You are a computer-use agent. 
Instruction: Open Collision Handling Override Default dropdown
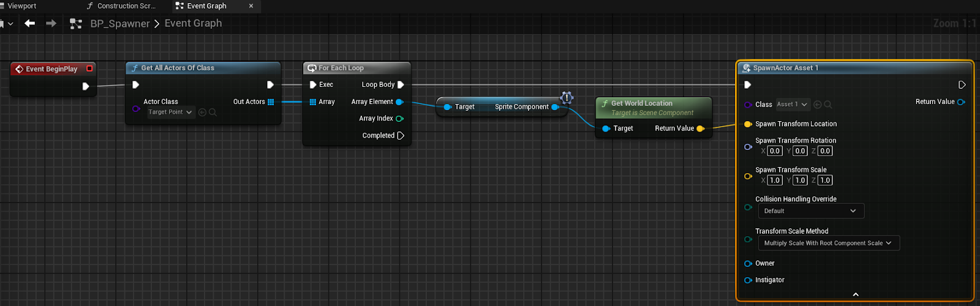click(811, 211)
